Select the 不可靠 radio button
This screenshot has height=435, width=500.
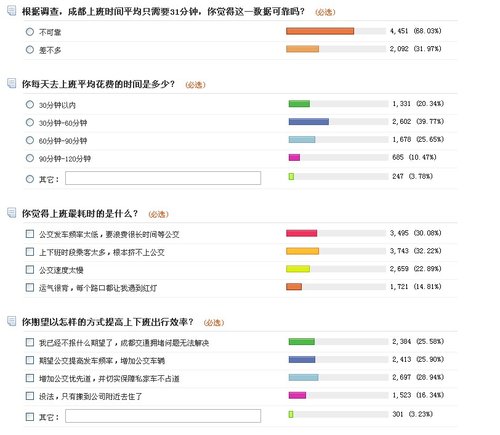[30, 32]
